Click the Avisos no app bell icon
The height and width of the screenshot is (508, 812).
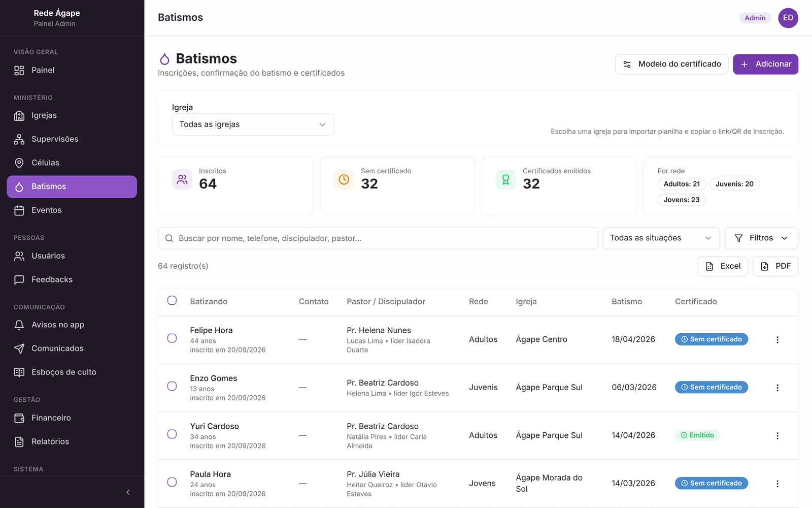point(19,325)
